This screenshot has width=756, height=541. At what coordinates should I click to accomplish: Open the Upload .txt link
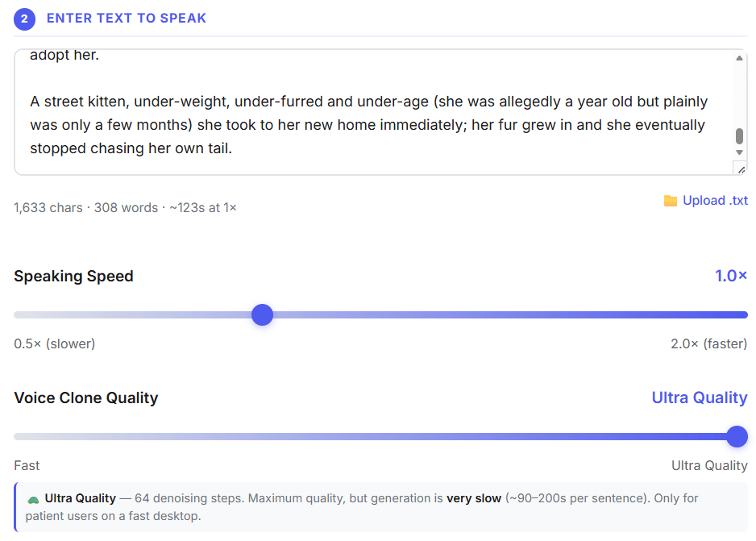point(715,201)
